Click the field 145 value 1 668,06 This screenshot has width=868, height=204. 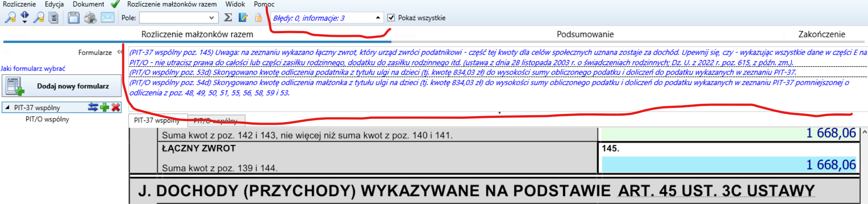coord(729,164)
